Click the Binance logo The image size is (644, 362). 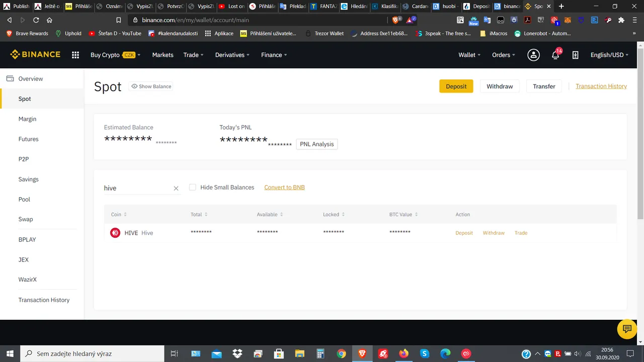click(x=35, y=55)
